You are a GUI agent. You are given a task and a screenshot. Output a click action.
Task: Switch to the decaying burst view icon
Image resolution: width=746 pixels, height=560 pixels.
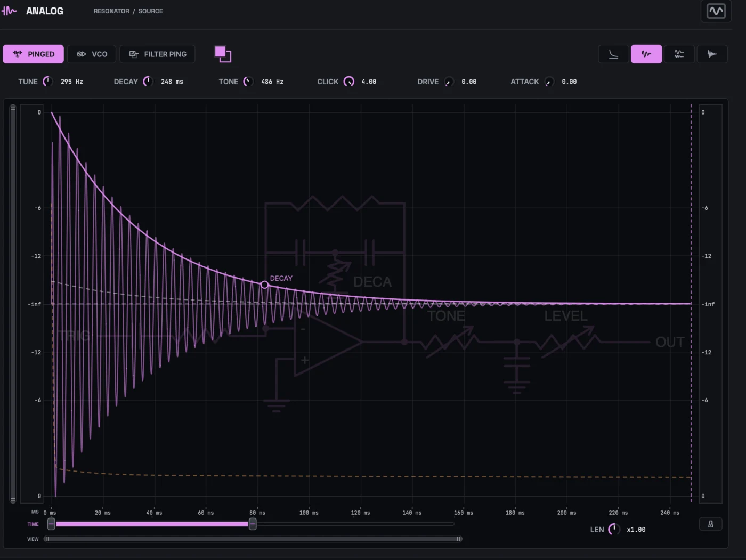(712, 54)
